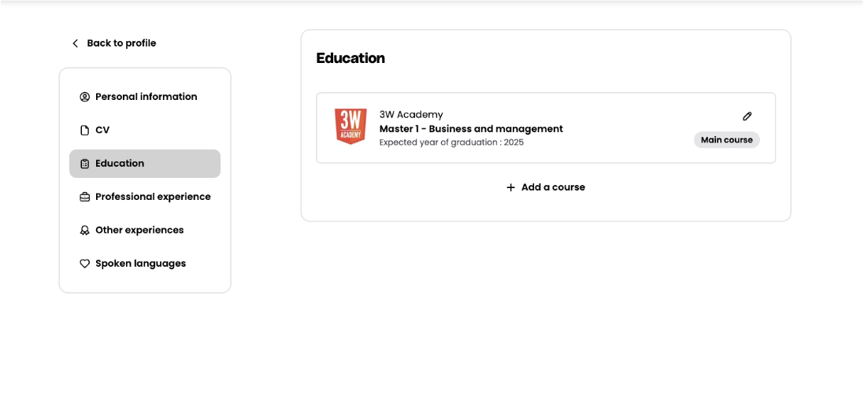Click the Other experiences award icon
The height and width of the screenshot is (414, 868).
[x=85, y=231]
